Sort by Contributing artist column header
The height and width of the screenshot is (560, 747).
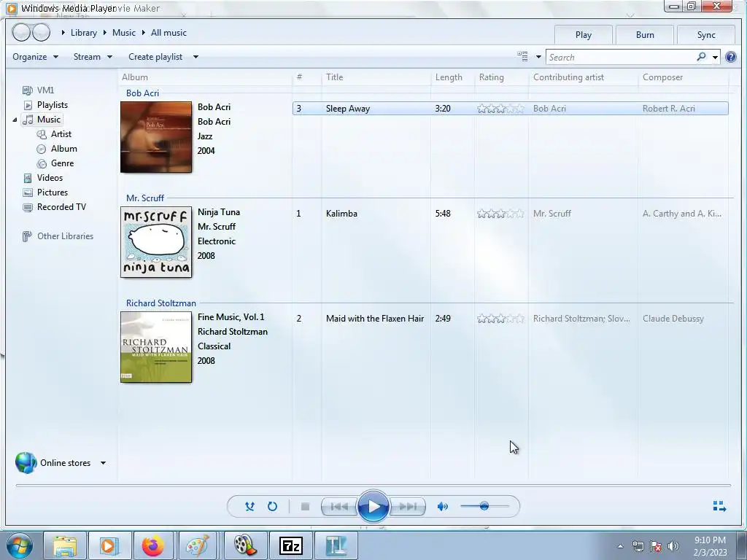568,77
